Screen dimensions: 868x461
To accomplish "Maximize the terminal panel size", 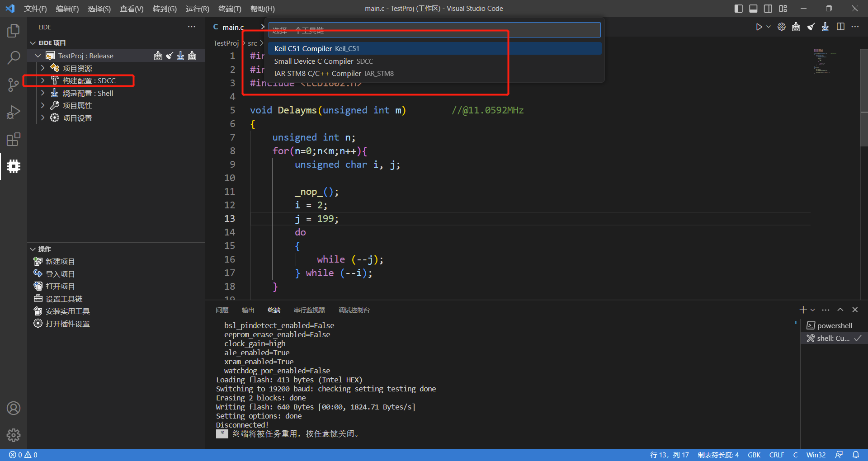I will pos(840,310).
